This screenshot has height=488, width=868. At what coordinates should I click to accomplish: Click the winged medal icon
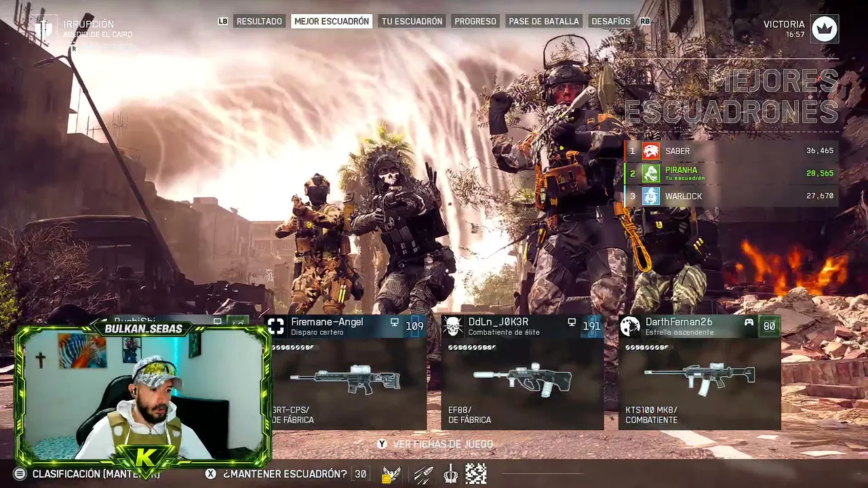click(x=391, y=474)
